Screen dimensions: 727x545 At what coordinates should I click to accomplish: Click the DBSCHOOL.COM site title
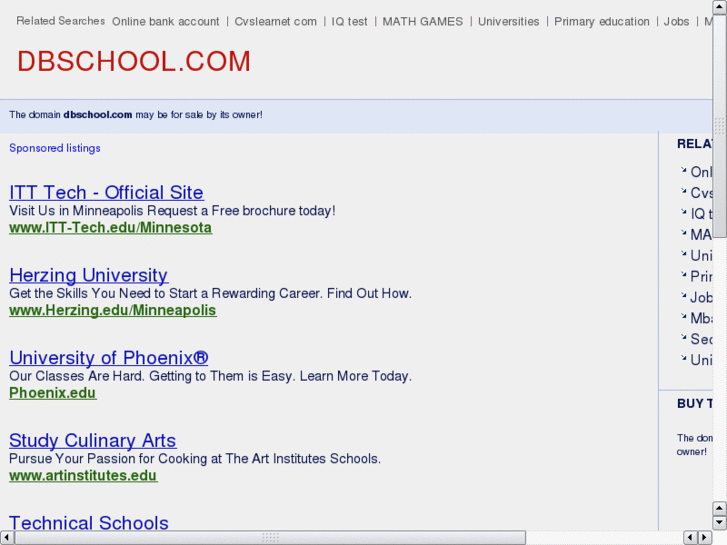point(134,61)
